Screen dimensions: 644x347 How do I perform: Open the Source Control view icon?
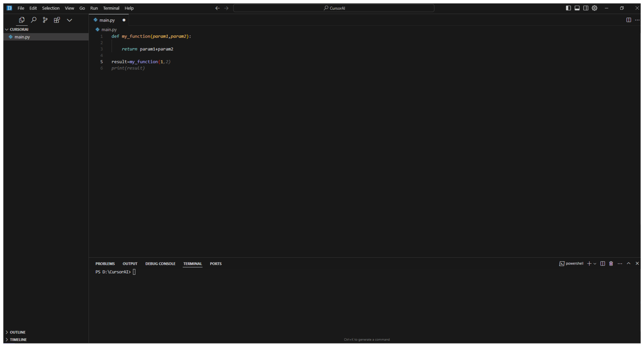45,20
